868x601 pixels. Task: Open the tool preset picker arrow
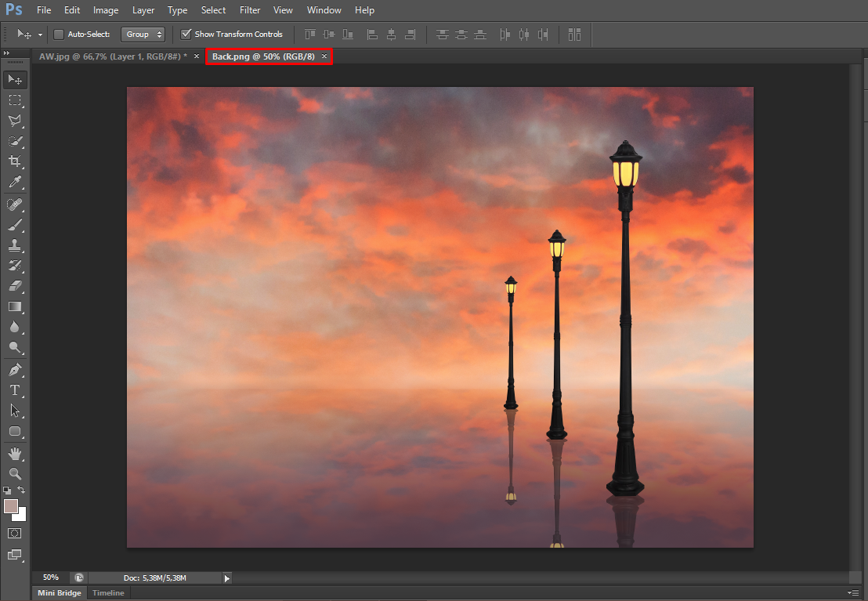pyautogui.click(x=40, y=34)
